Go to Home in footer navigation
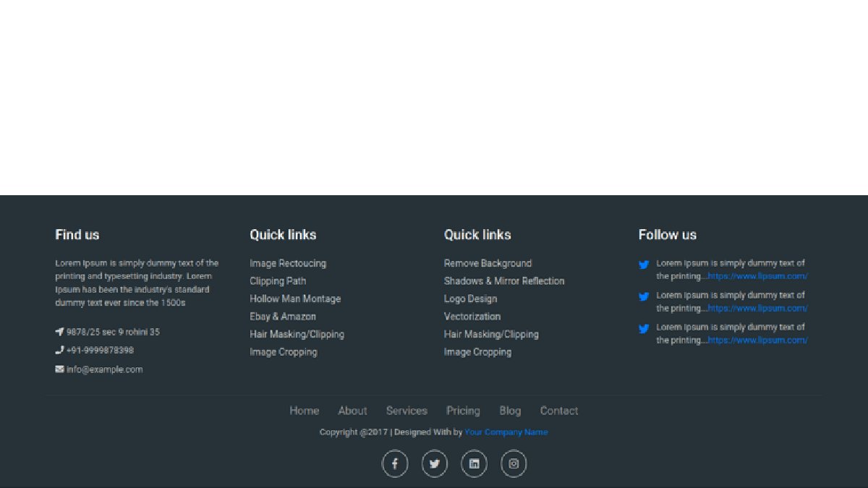The width and height of the screenshot is (868, 488). (x=304, y=411)
